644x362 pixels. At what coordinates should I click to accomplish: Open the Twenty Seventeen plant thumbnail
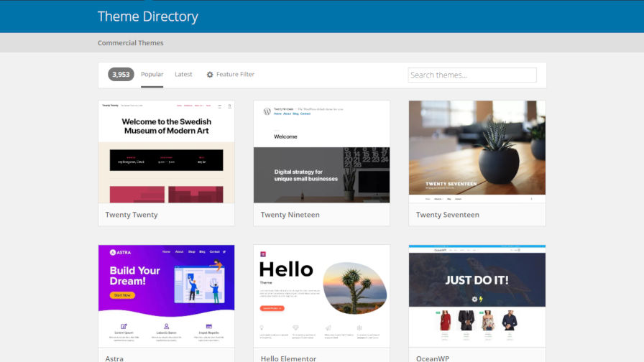477,147
